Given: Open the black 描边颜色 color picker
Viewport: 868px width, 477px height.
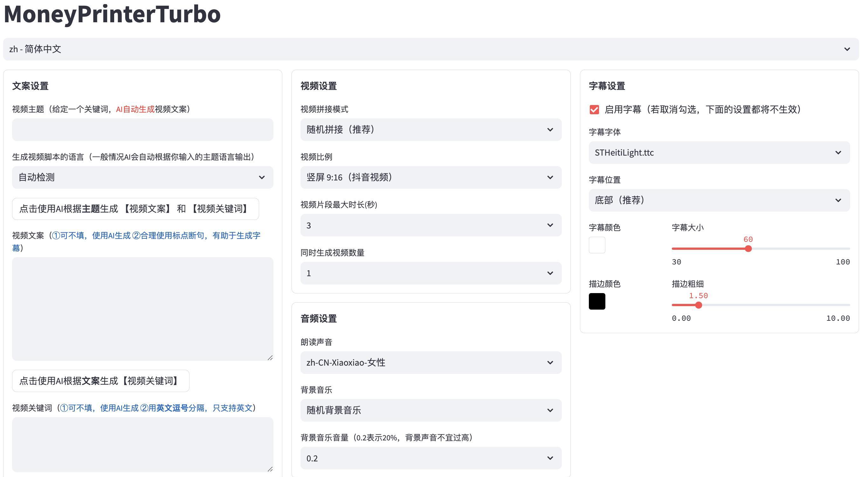Looking at the screenshot, I should click(597, 301).
